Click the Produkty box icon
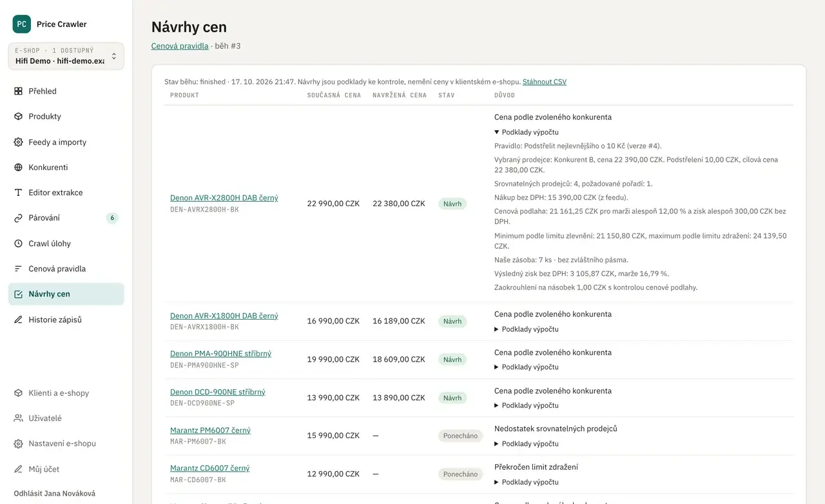The height and width of the screenshot is (504, 825). pyautogui.click(x=18, y=117)
